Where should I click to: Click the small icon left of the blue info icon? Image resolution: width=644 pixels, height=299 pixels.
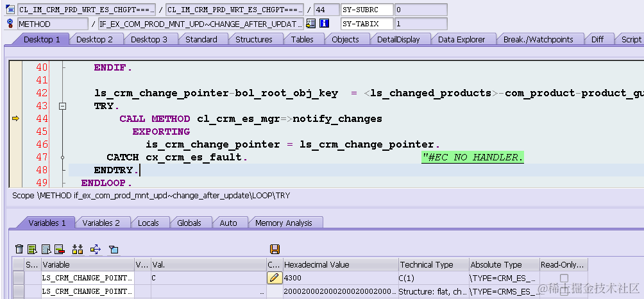(x=311, y=23)
